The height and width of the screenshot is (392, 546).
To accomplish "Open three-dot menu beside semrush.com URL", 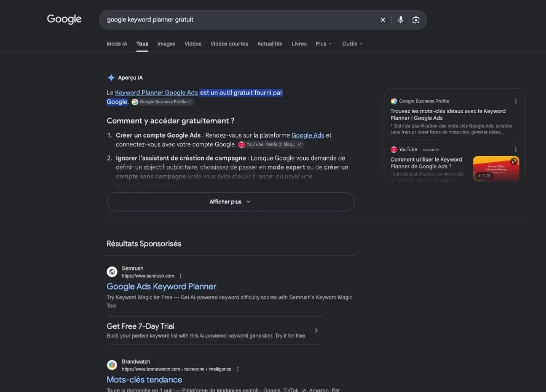I will [180, 276].
